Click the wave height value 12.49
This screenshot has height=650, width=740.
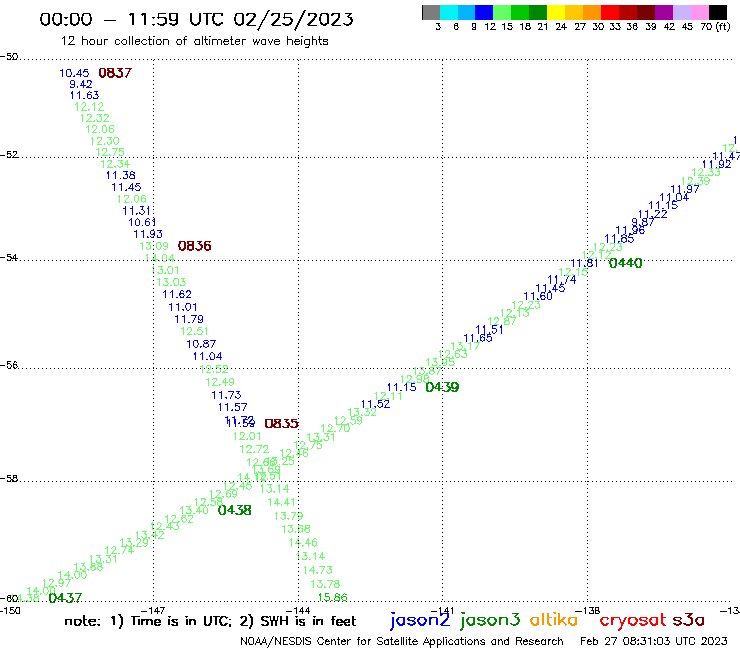[220, 382]
